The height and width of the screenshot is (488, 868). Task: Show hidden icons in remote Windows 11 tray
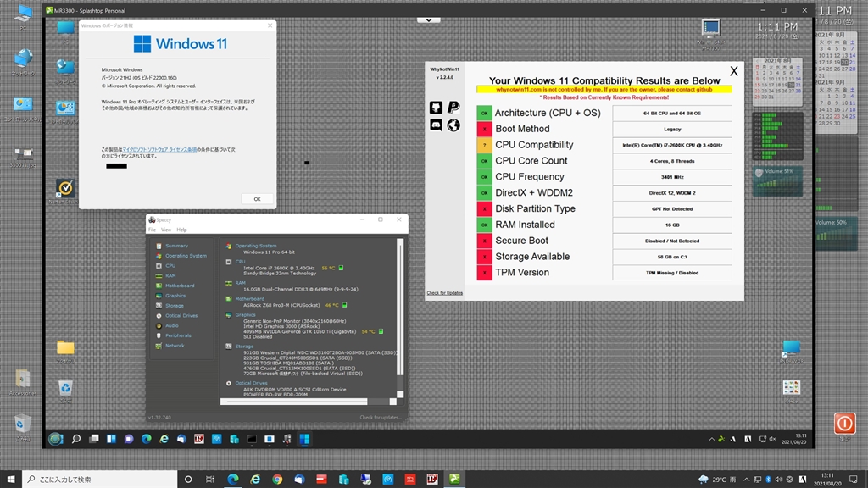[x=711, y=439]
